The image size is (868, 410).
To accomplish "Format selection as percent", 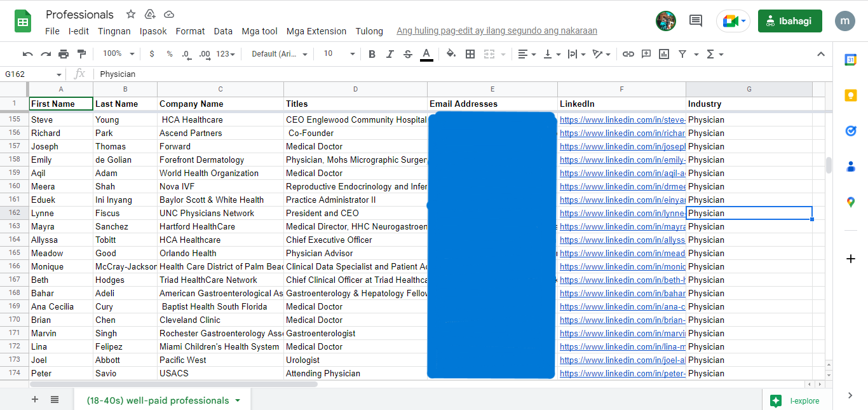I will (170, 54).
